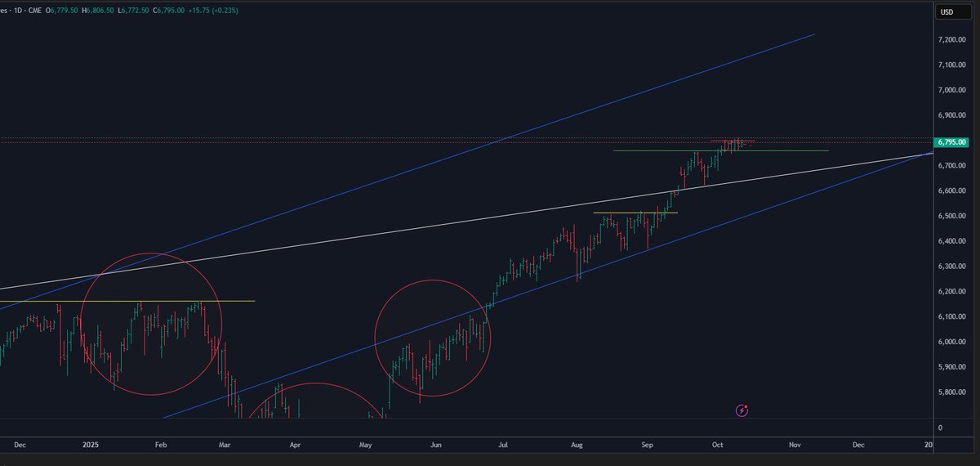Click the 6,900.00 price axis label

[952, 115]
